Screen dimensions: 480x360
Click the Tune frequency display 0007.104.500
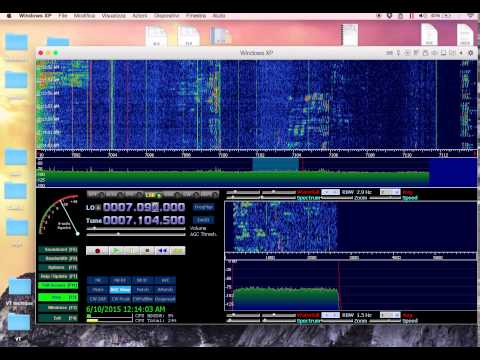point(144,220)
